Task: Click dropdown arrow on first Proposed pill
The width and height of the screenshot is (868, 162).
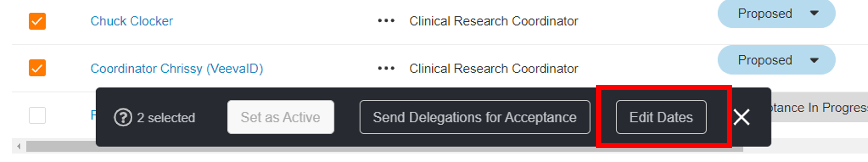Action: (814, 14)
